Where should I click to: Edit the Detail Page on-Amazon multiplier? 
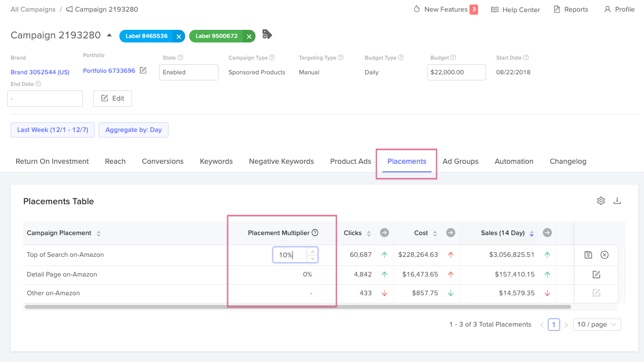[596, 274]
